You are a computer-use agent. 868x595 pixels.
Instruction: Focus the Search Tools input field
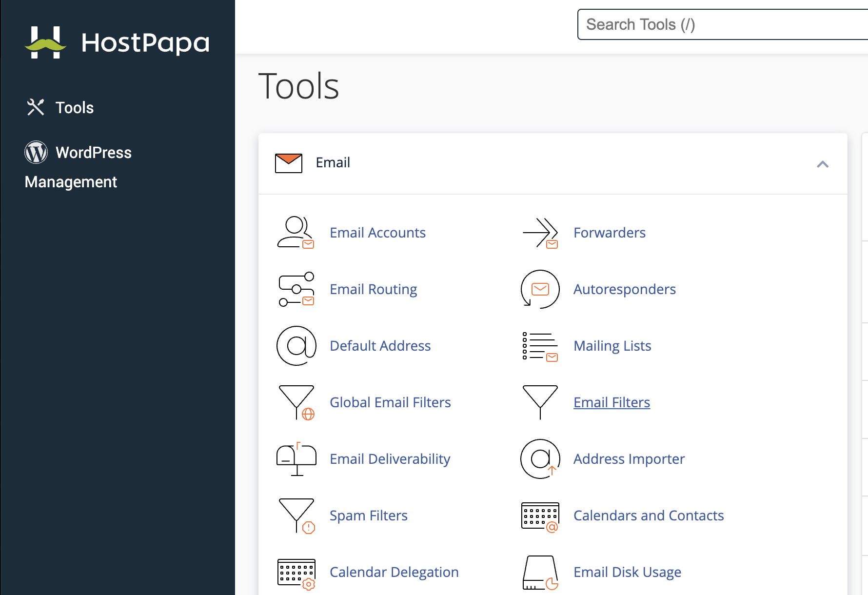[x=723, y=24]
